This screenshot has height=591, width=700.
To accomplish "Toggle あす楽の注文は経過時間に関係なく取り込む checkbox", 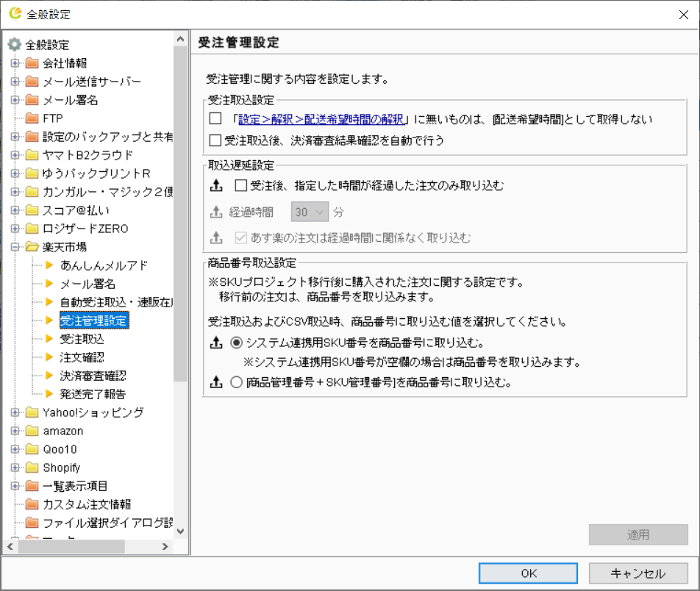I will pos(241,237).
